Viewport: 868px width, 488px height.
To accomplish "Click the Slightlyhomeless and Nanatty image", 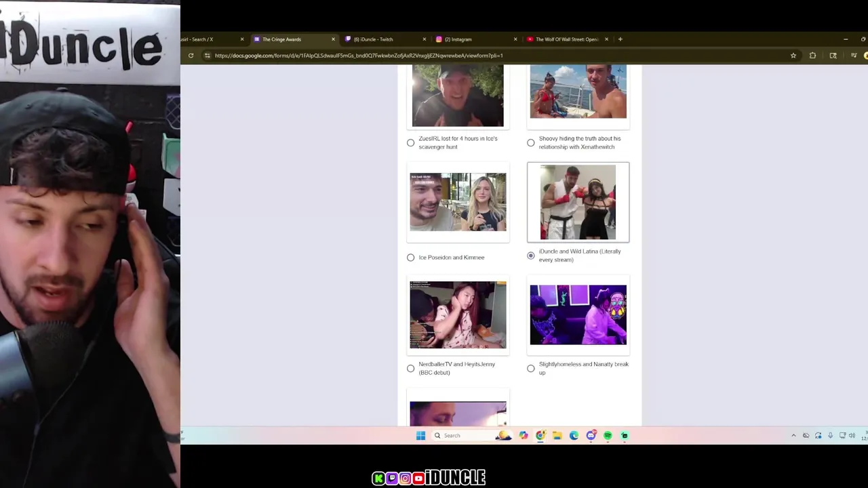I will tap(578, 314).
